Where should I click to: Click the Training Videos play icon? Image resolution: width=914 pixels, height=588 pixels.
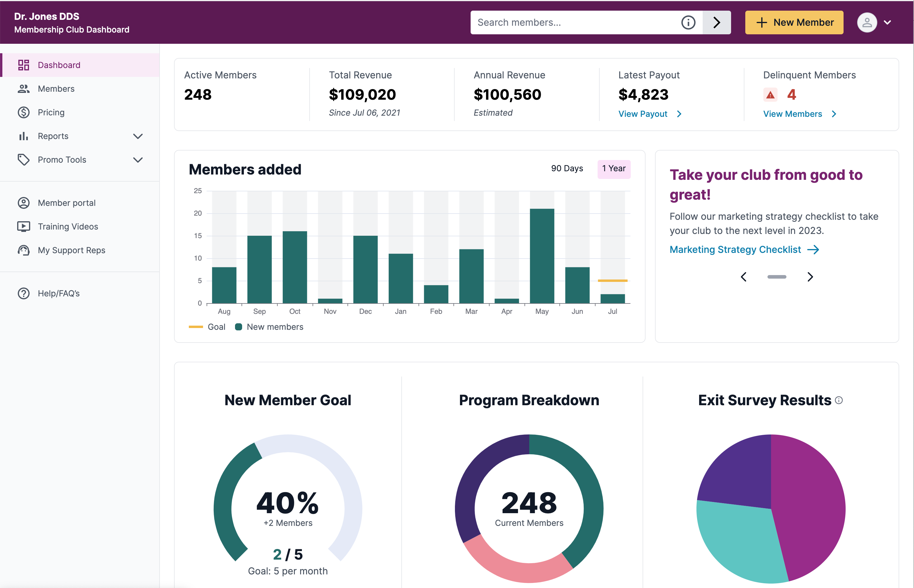24,227
